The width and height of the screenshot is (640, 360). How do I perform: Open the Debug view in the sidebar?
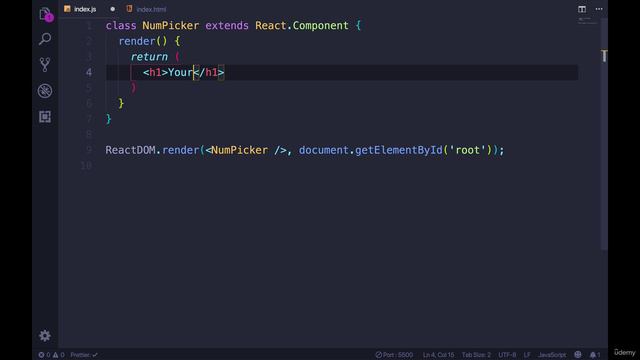[45, 91]
